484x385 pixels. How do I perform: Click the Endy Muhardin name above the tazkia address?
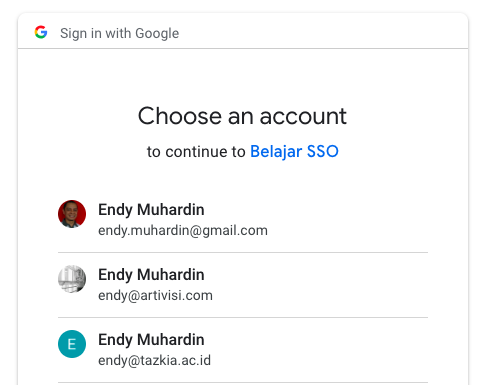click(x=151, y=340)
